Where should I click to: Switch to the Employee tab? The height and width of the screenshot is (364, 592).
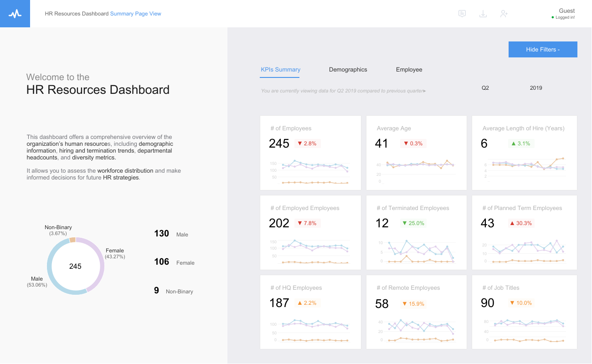pos(409,70)
